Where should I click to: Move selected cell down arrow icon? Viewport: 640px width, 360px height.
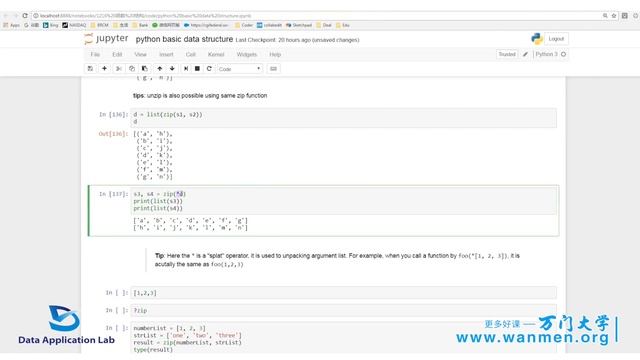point(172,69)
